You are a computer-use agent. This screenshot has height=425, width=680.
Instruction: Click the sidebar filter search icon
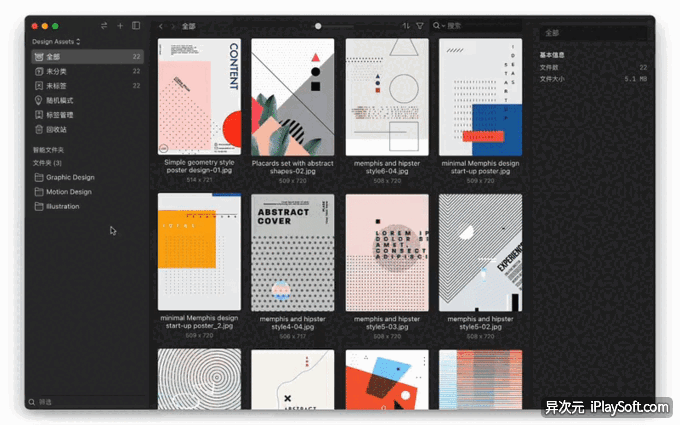tap(32, 402)
